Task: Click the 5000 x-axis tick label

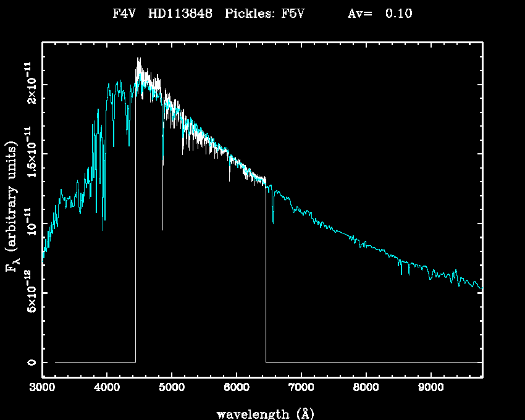Action: click(172, 388)
